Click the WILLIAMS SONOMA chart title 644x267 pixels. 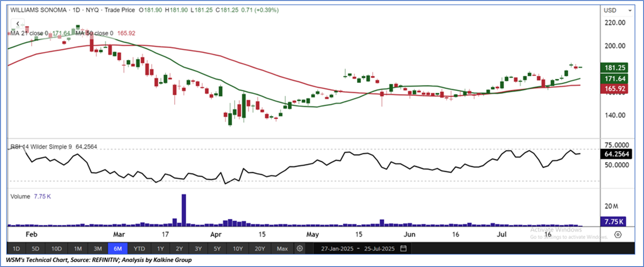38,10
